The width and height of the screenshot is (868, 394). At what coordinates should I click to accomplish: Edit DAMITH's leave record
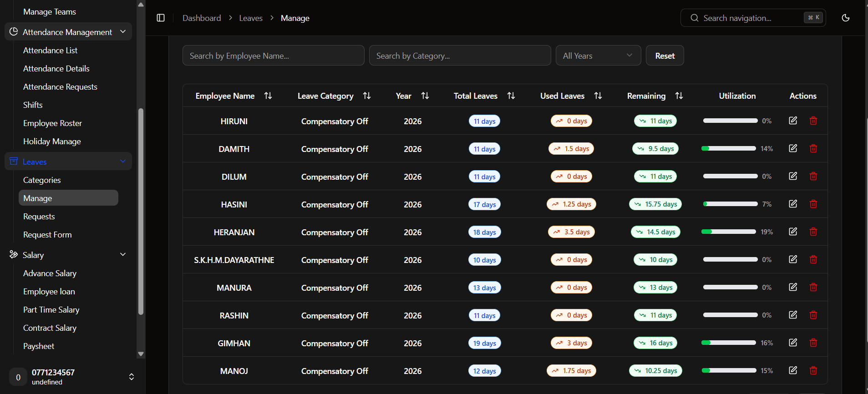coord(793,148)
